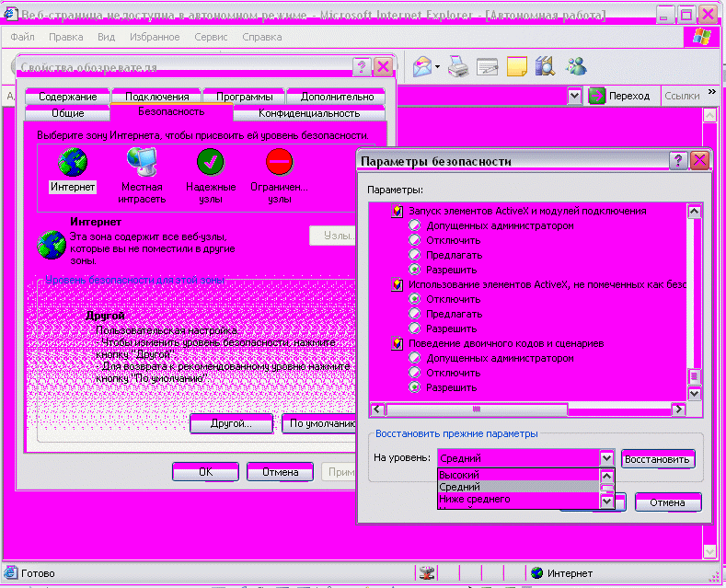Click the mail icon dropdown arrow
The height and width of the screenshot is (588, 726).
[x=438, y=67]
